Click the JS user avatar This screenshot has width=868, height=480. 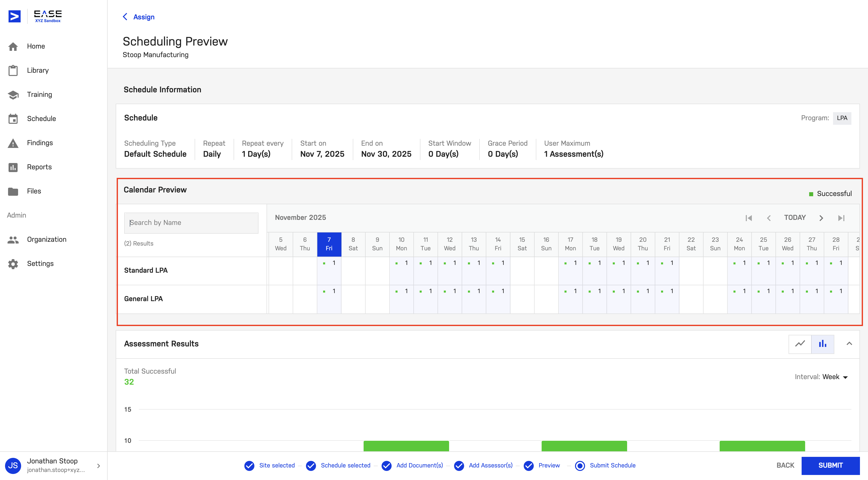pyautogui.click(x=13, y=465)
